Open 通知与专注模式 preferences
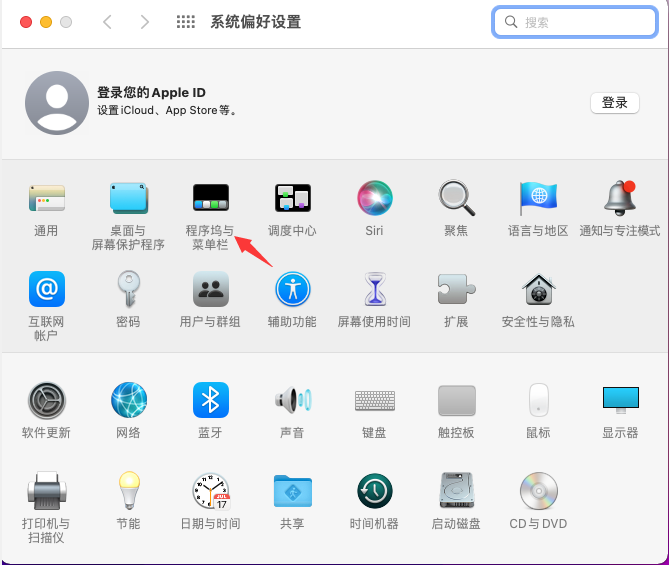This screenshot has height=565, width=669. [620, 198]
